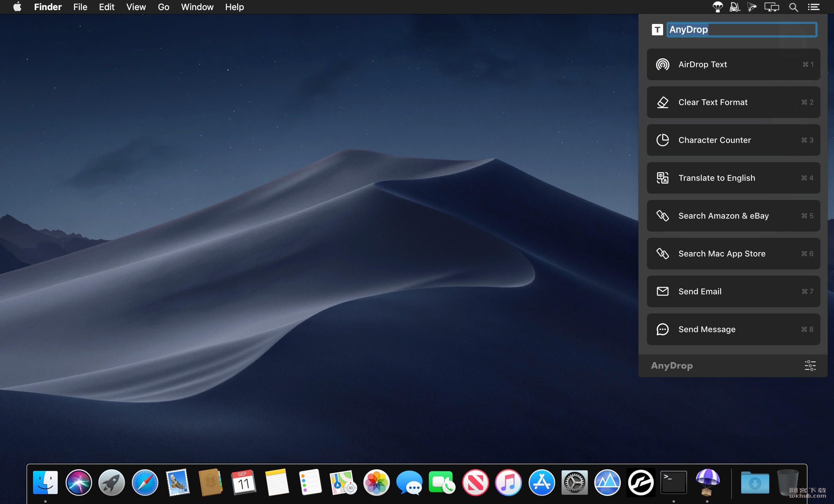Open Messages in the Dock
The height and width of the screenshot is (504, 834).
(x=409, y=482)
